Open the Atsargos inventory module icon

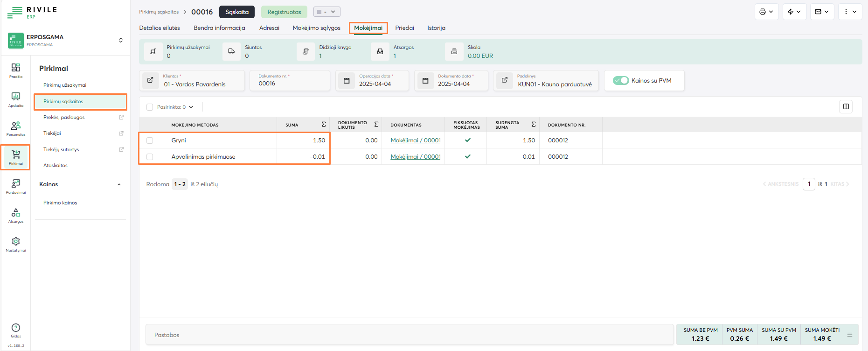point(16,215)
